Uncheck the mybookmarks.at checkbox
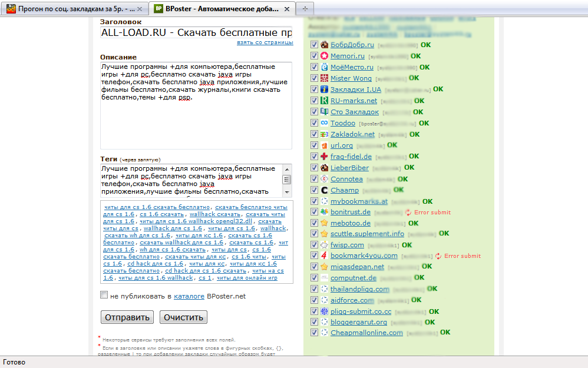This screenshot has height=368, width=588. click(x=314, y=201)
